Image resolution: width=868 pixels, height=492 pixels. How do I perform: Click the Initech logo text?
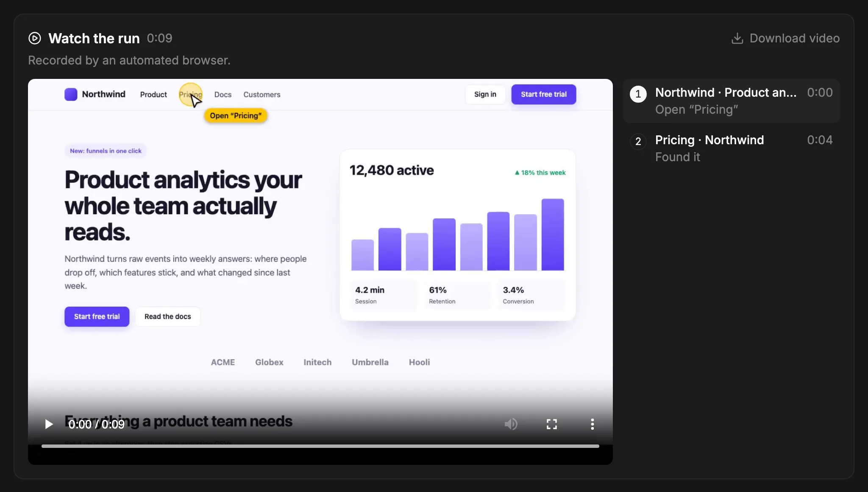coord(317,362)
